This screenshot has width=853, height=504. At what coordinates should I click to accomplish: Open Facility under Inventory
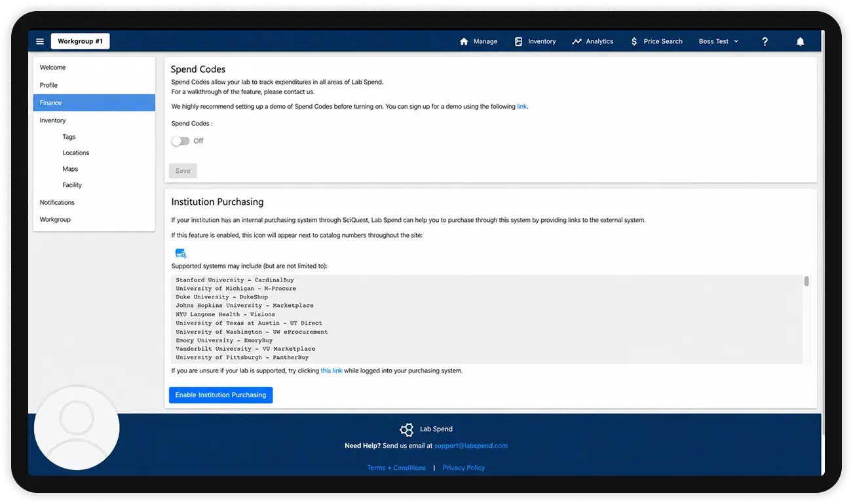point(72,185)
